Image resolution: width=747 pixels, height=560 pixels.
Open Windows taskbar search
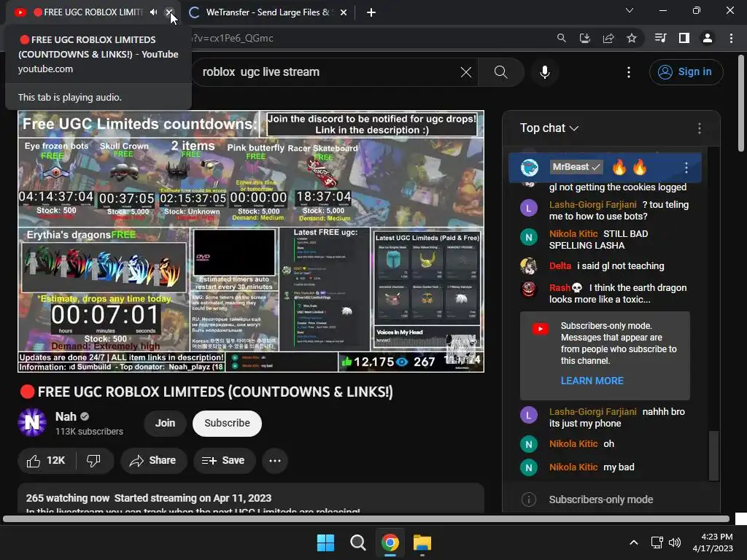click(357, 542)
